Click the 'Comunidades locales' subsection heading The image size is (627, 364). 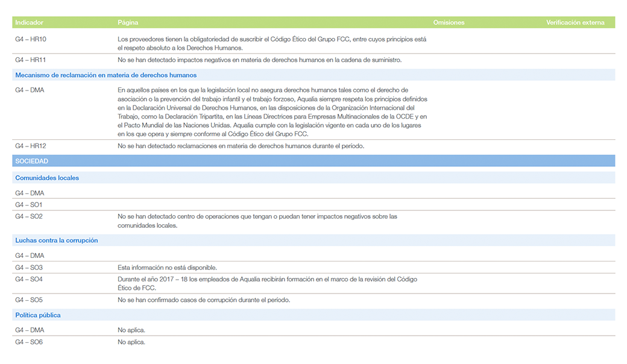coord(47,178)
